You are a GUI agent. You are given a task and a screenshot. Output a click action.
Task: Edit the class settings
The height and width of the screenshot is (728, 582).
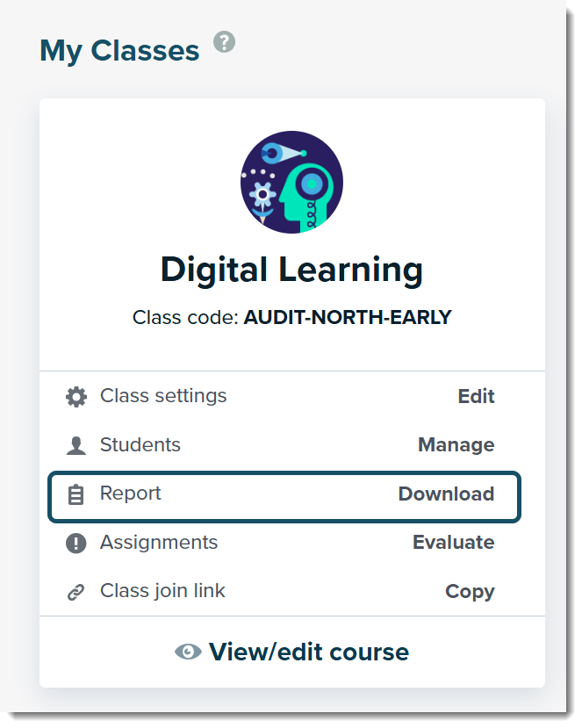[x=476, y=397]
